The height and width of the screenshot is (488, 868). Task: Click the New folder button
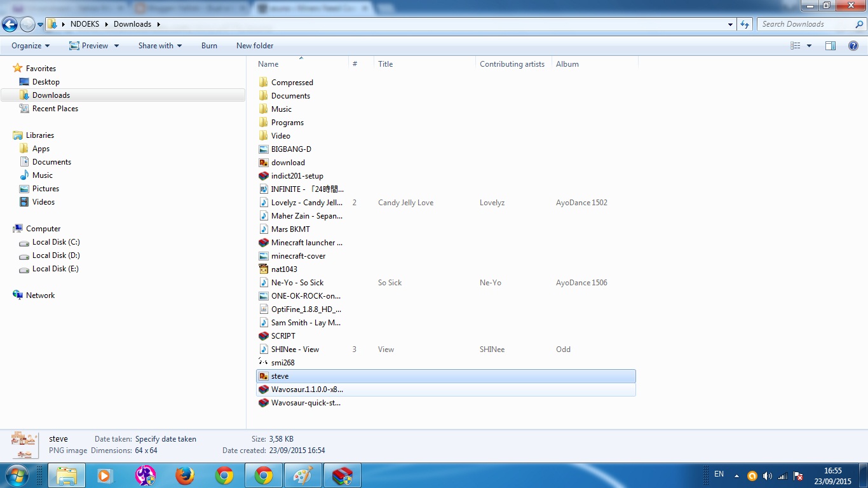tap(254, 45)
